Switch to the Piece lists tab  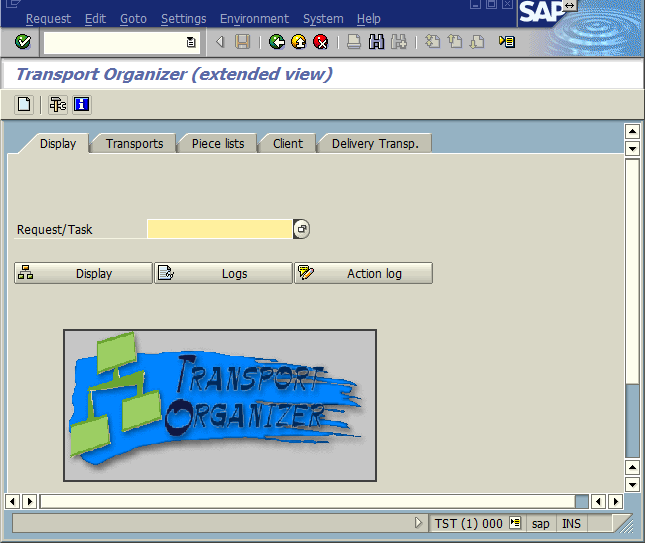218,144
